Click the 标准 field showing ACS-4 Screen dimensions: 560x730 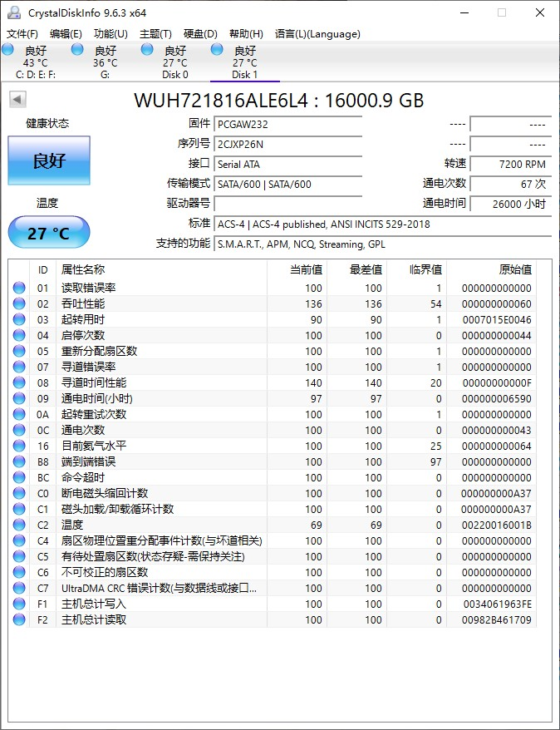click(382, 224)
